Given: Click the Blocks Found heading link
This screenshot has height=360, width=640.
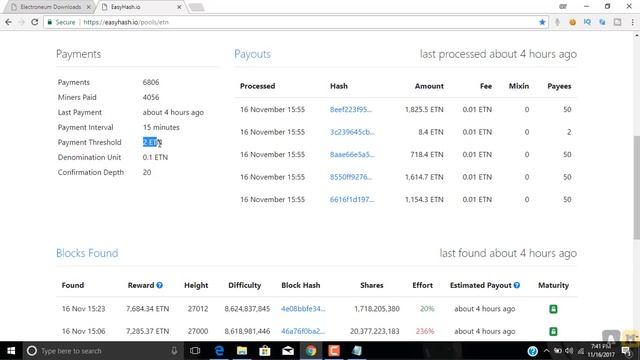Looking at the screenshot, I should pyautogui.click(x=87, y=253).
